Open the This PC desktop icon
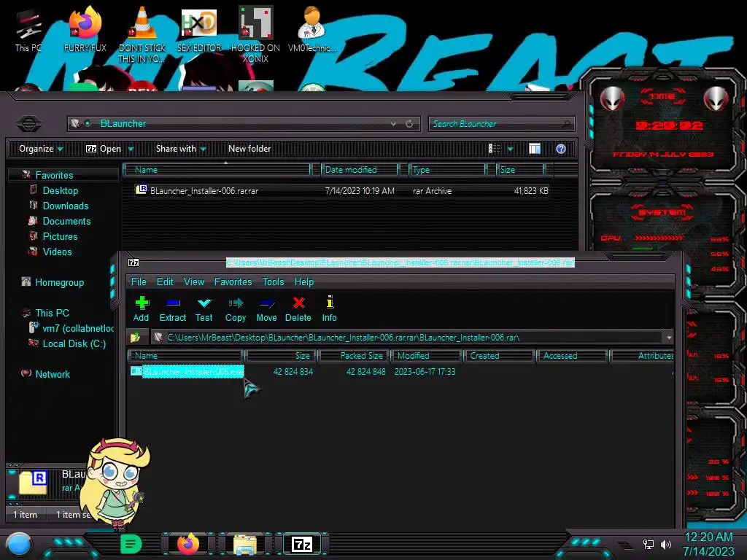This screenshot has width=747, height=560. tap(28, 30)
